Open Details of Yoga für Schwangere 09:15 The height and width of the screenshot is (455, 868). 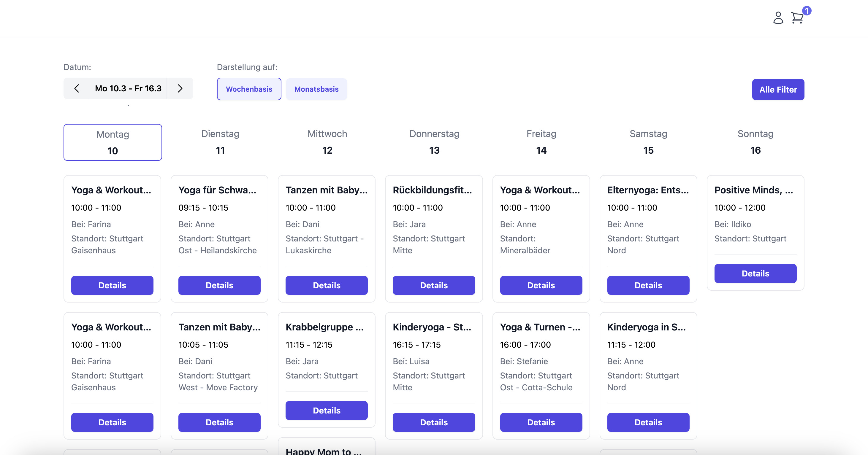219,285
